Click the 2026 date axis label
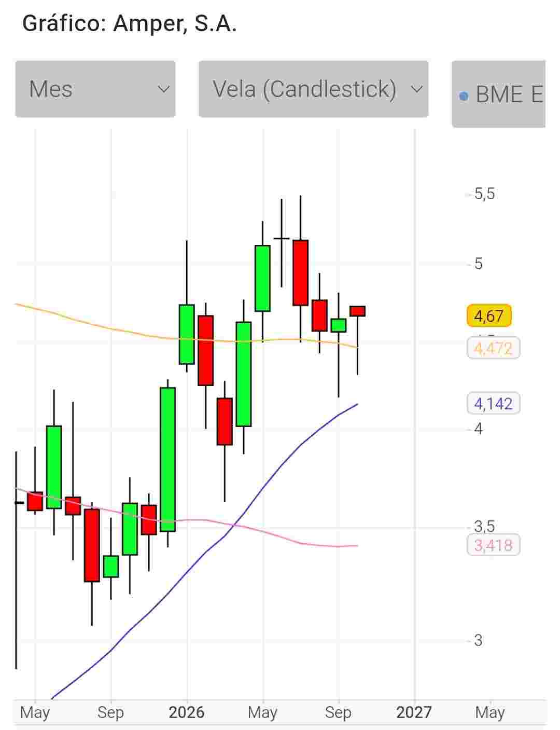The width and height of the screenshot is (560, 730). [x=187, y=712]
